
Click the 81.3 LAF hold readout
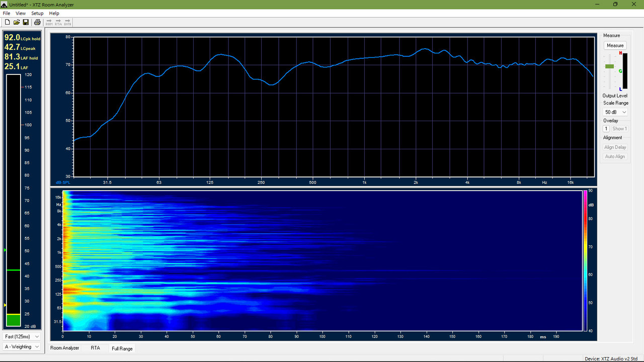click(x=22, y=57)
